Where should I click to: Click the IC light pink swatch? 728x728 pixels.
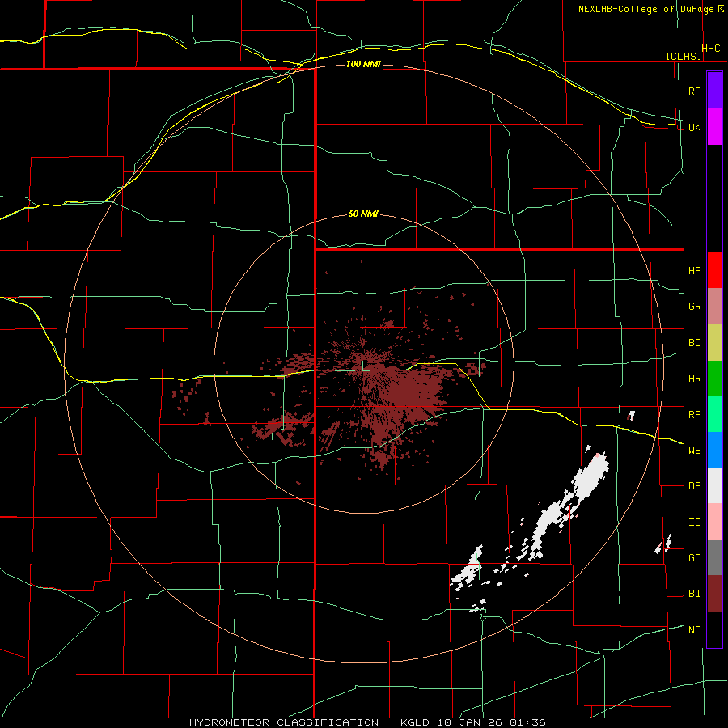pos(714,522)
